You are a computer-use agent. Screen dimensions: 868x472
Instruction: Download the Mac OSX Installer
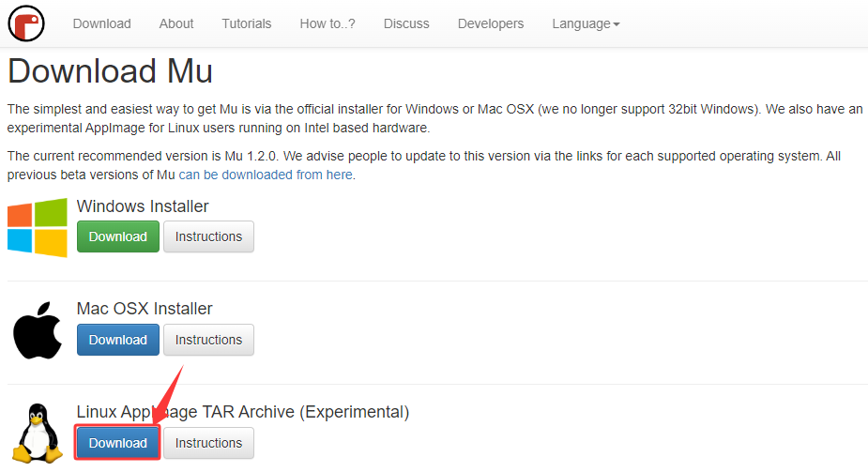click(118, 340)
